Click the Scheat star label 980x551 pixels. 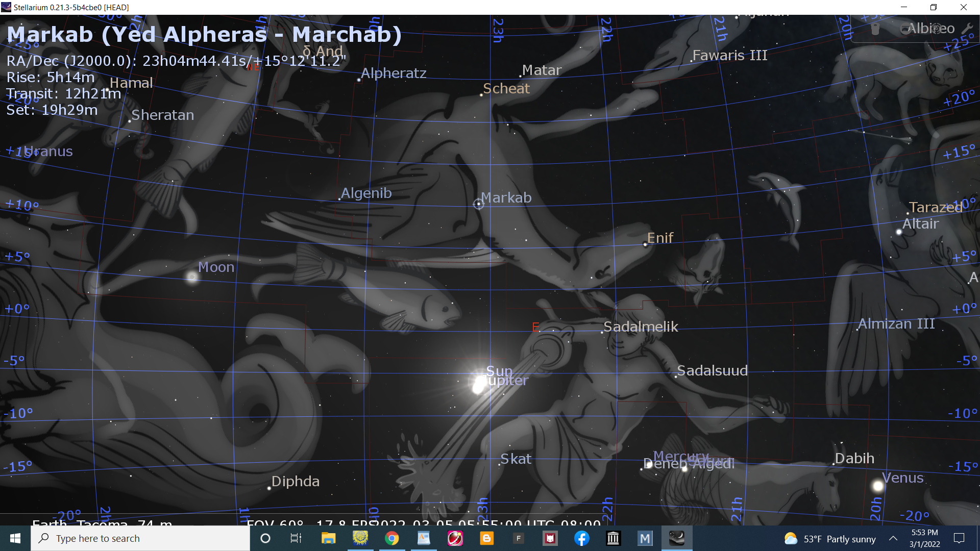506,88
